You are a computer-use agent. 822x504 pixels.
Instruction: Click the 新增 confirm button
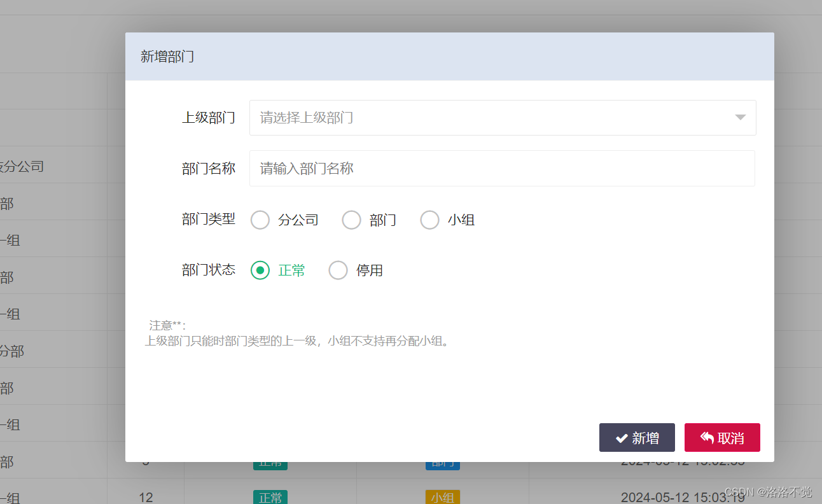click(x=637, y=438)
